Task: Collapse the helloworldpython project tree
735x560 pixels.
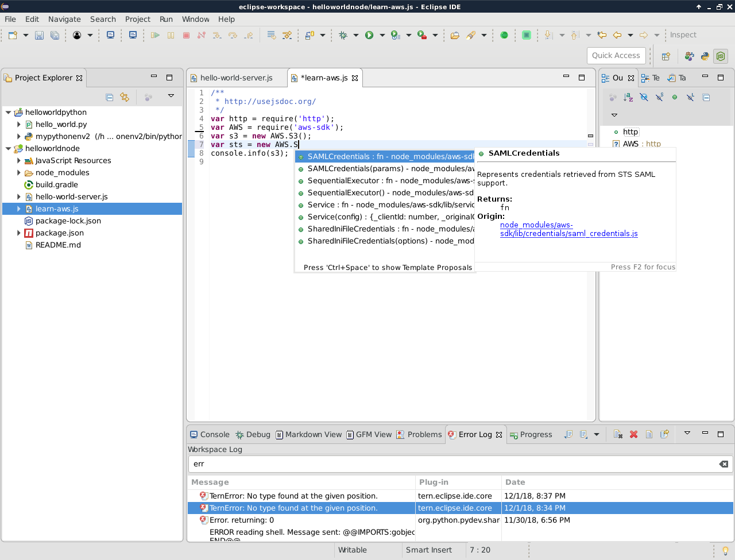Action: (x=9, y=113)
